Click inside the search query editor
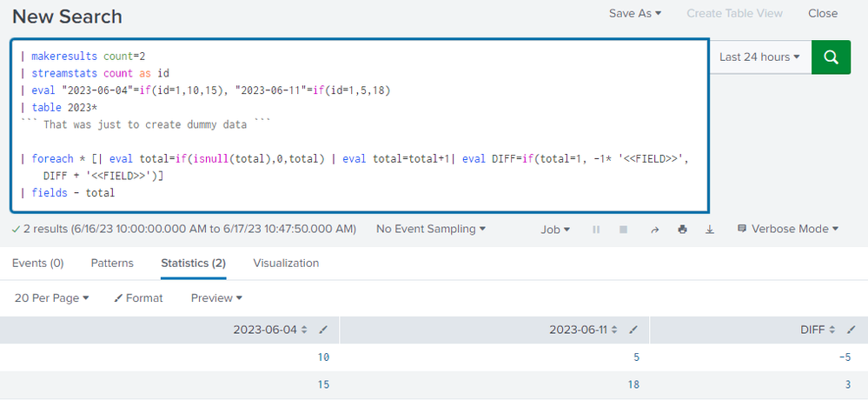This screenshot has width=868, height=407. (x=360, y=126)
